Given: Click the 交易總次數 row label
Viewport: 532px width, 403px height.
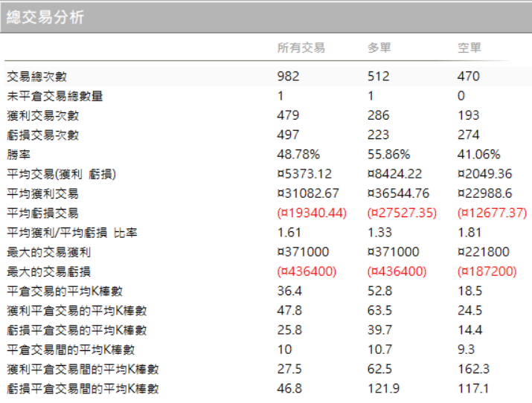Looking at the screenshot, I should pyautogui.click(x=37, y=77).
